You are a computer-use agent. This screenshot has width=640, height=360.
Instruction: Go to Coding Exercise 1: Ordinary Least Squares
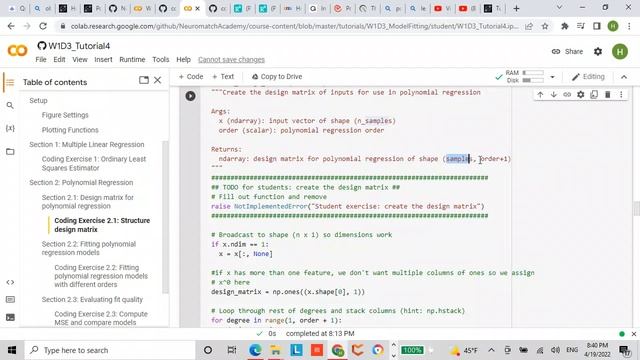click(x=93, y=163)
